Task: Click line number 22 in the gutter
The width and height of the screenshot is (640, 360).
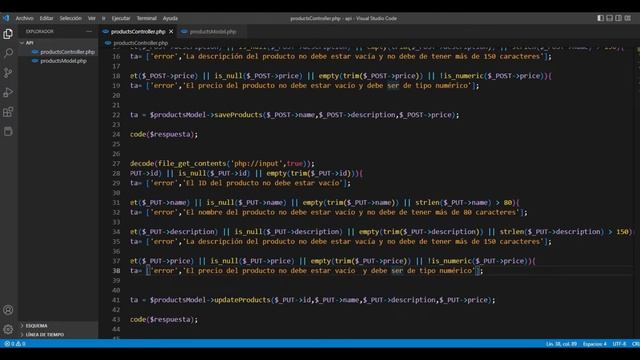Action: (116, 115)
